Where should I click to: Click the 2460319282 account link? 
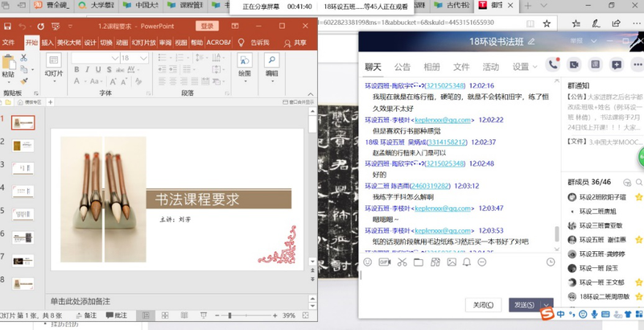(429, 186)
